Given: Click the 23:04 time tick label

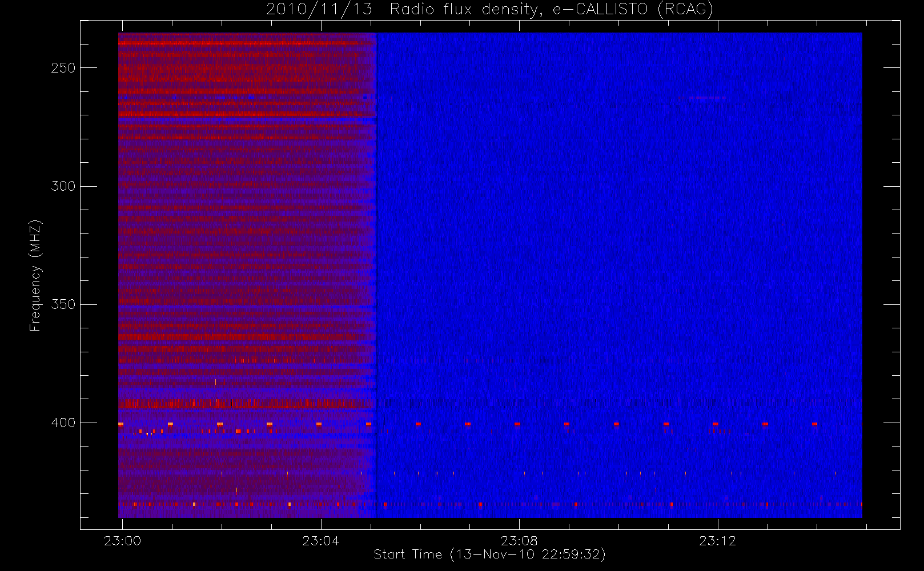Looking at the screenshot, I should tap(320, 541).
